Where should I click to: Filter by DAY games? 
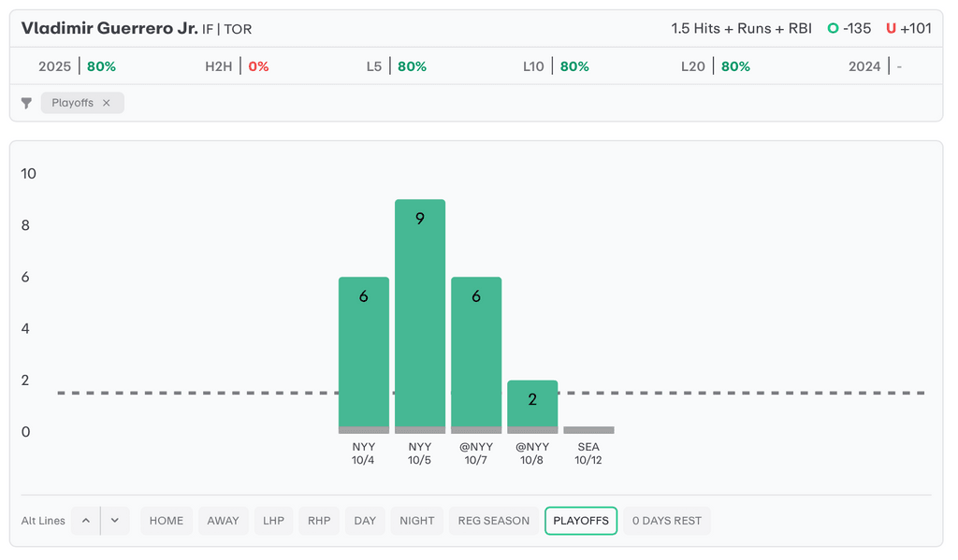coord(365,521)
